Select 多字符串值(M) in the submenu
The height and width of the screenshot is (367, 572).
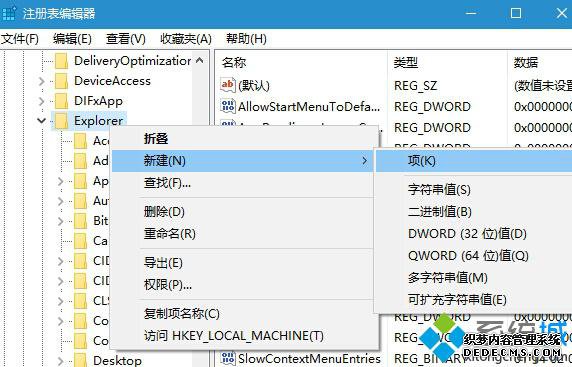[x=474, y=278]
